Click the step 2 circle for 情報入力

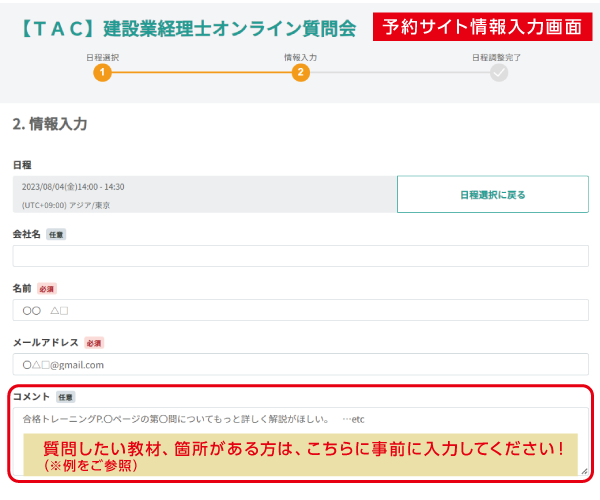(x=301, y=72)
